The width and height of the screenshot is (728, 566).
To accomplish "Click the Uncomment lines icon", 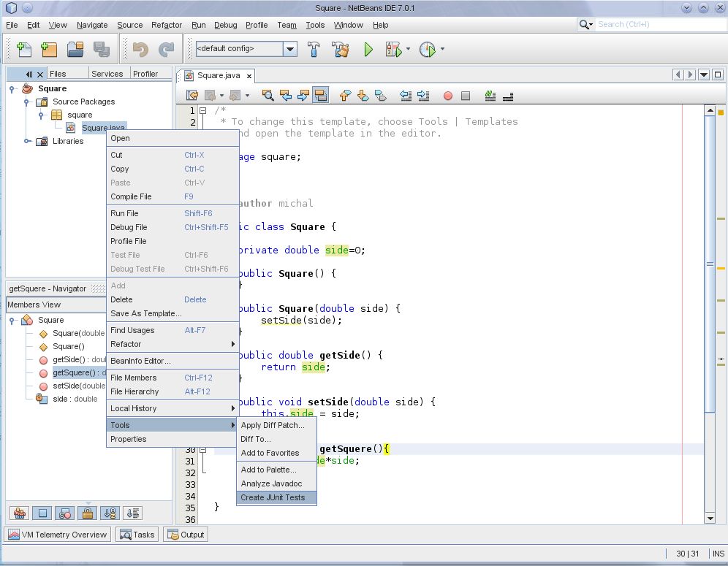I will 508,96.
